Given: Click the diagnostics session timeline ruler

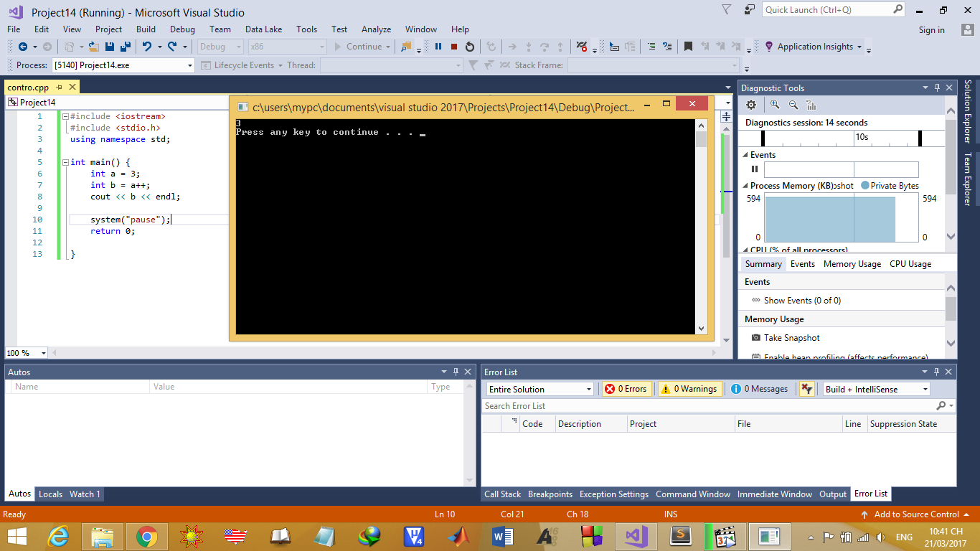Looking at the screenshot, I should tap(841, 137).
